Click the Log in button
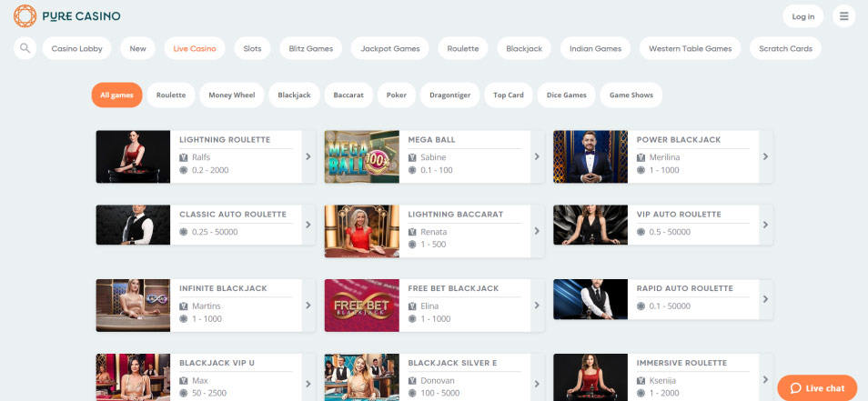This screenshot has width=868, height=401. pos(802,16)
